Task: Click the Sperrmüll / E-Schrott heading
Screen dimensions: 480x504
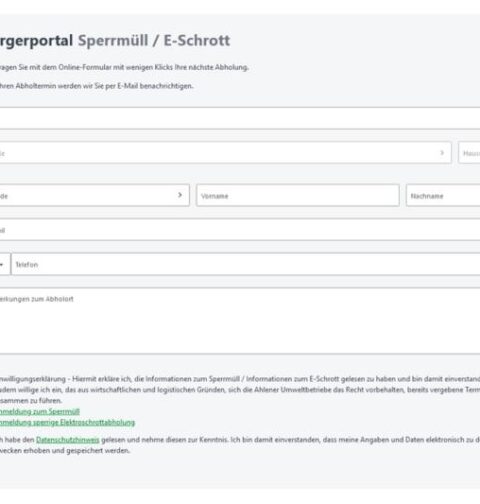Action: tap(154, 41)
